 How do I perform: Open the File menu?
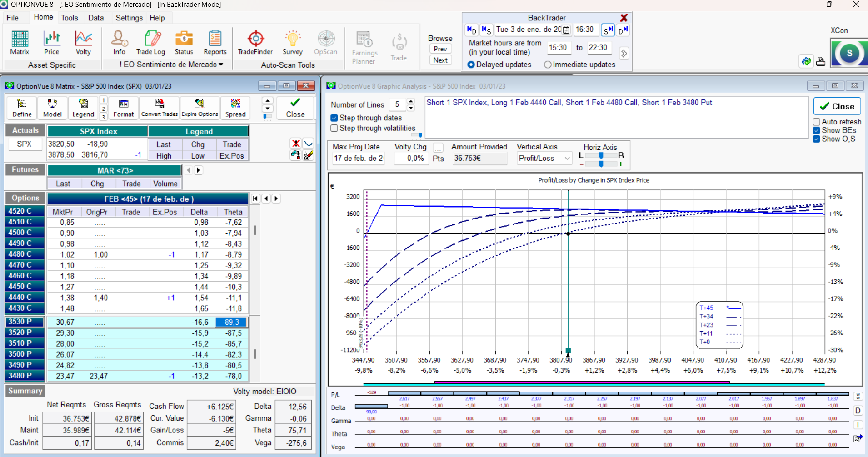[x=13, y=18]
